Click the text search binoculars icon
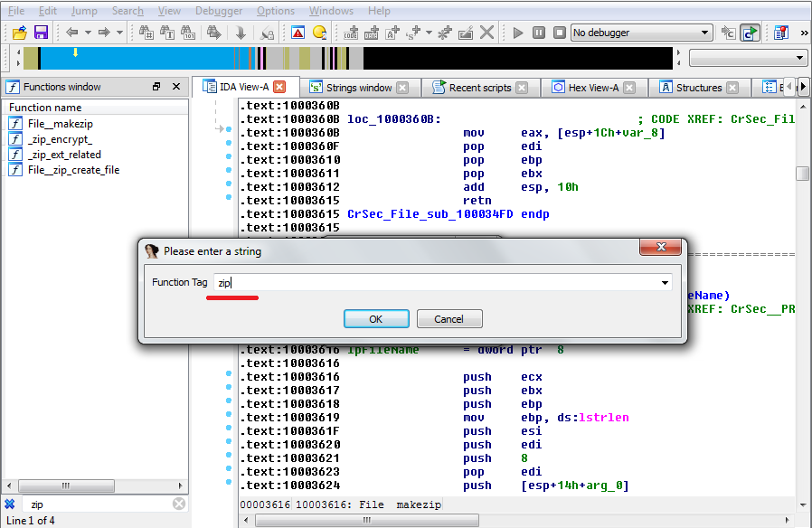Image resolution: width=812 pixels, height=528 pixels. (167, 33)
